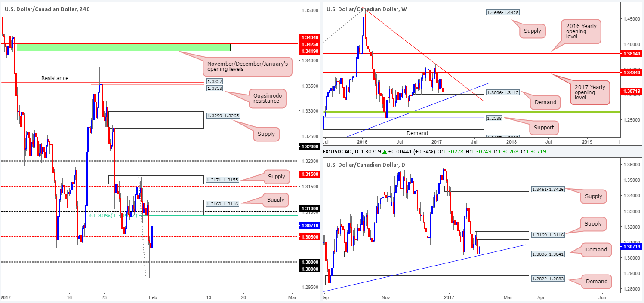Image resolution: width=644 pixels, height=303 pixels.
Task: Click the Demand callout beside 1.3006-1.3041
Action: click(x=596, y=249)
